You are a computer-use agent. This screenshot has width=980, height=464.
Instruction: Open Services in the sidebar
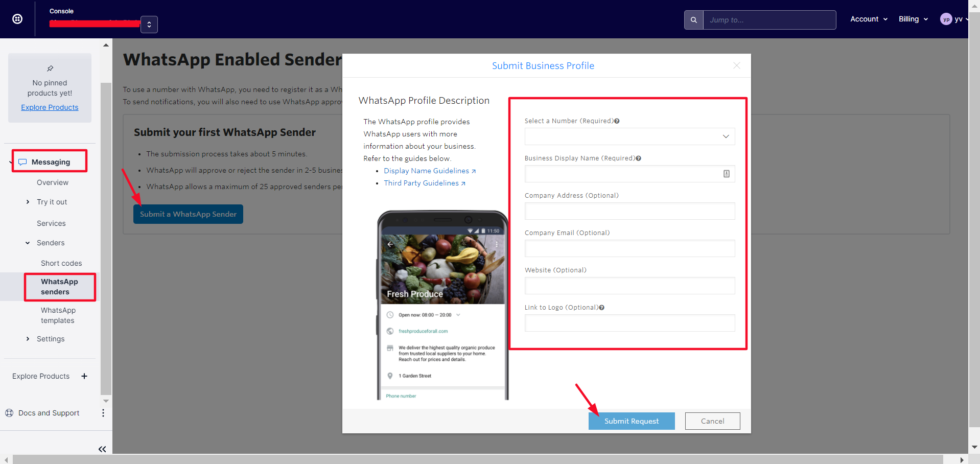pyautogui.click(x=51, y=223)
